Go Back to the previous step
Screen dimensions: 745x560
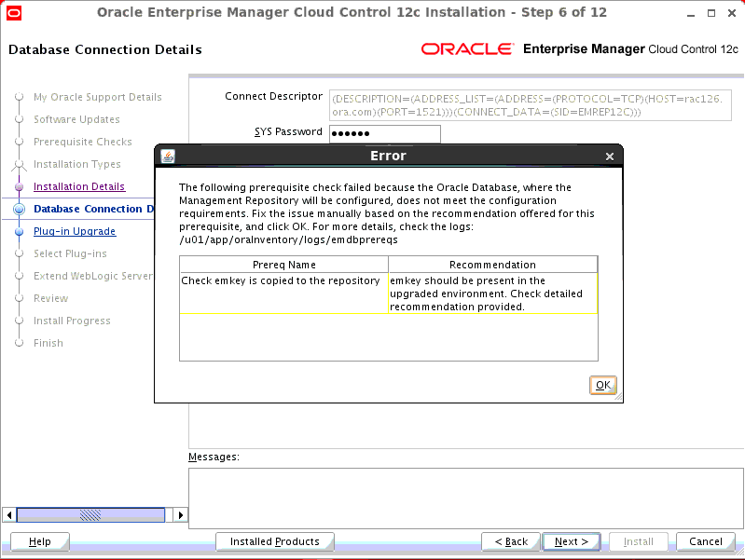[511, 541]
